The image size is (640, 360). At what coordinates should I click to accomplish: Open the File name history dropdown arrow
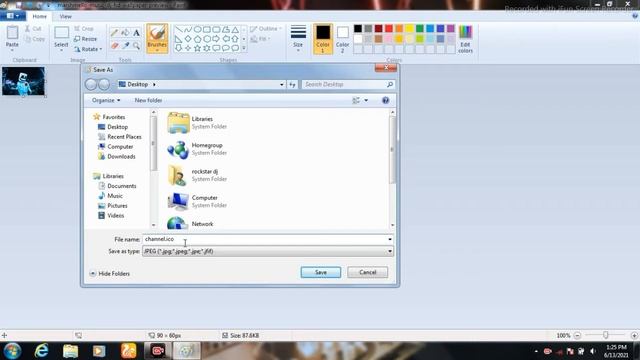[390, 239]
